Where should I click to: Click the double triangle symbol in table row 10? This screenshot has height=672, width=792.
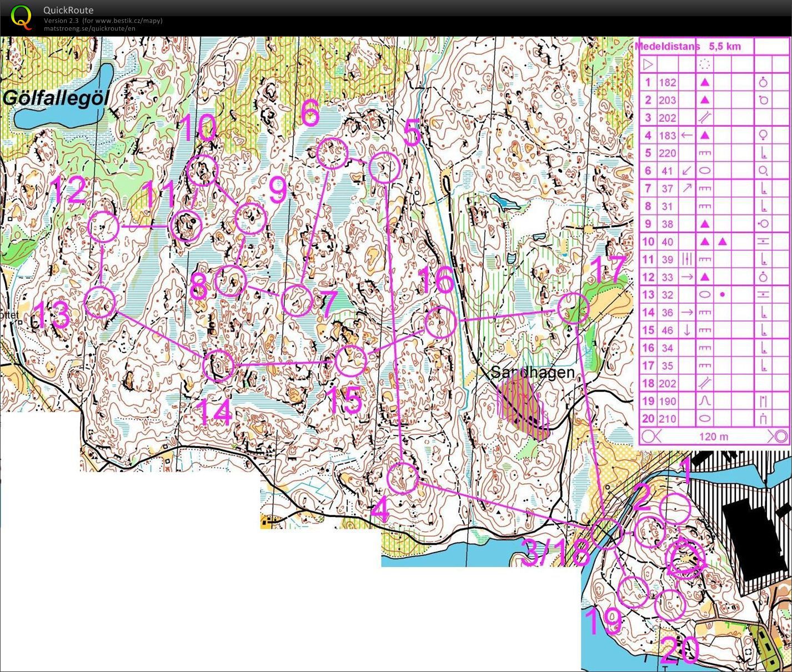coord(713,242)
